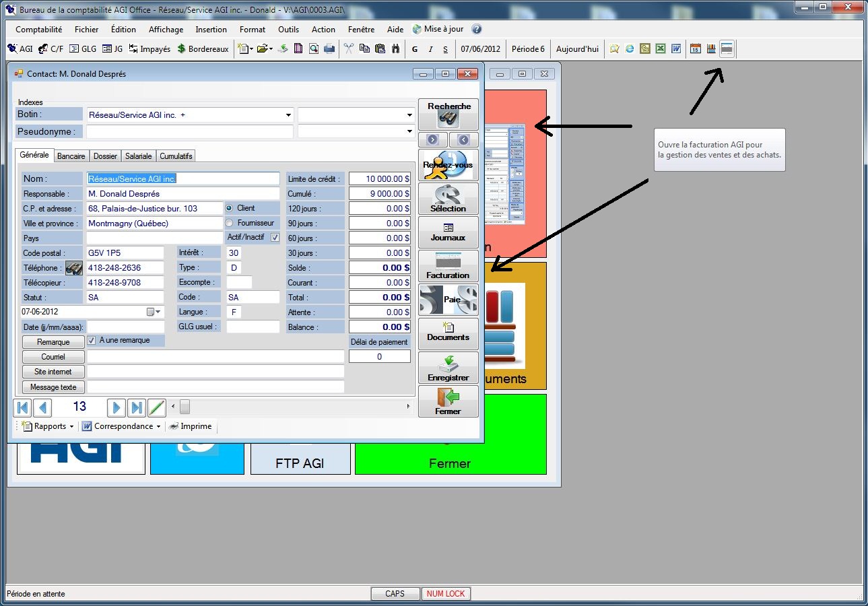Switch to the Dossier tab
This screenshot has width=868, height=606.
105,156
